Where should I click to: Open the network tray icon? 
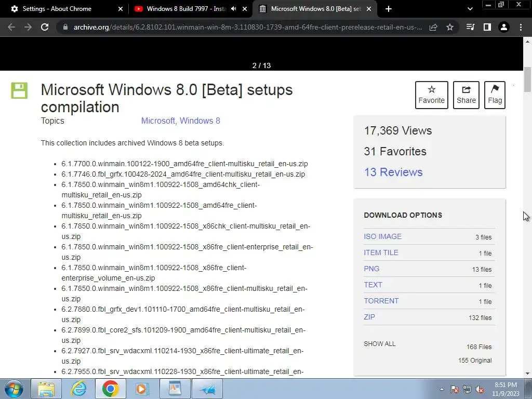(x=467, y=389)
